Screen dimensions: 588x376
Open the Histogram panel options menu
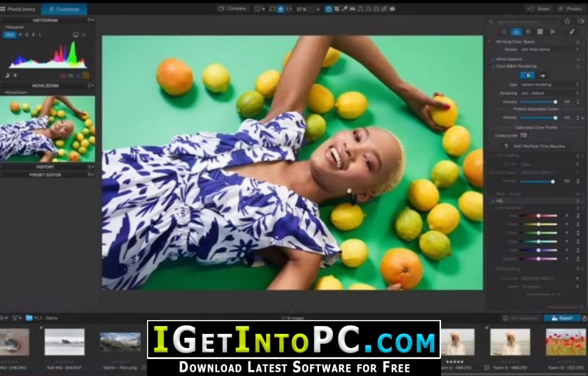[x=90, y=20]
